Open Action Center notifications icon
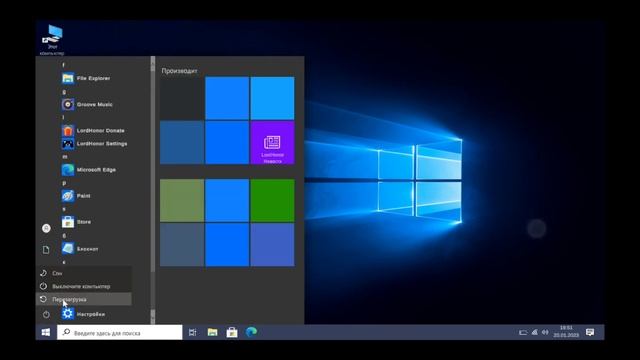The width and height of the screenshot is (640, 360). click(x=590, y=332)
